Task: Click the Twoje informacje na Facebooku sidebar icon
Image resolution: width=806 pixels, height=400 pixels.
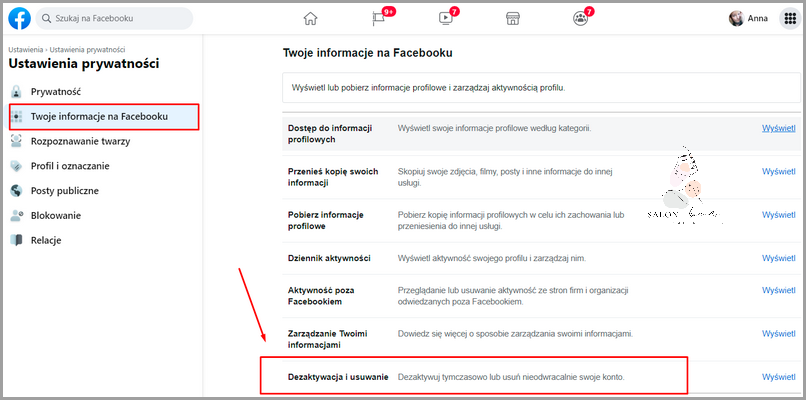Action: coord(16,117)
